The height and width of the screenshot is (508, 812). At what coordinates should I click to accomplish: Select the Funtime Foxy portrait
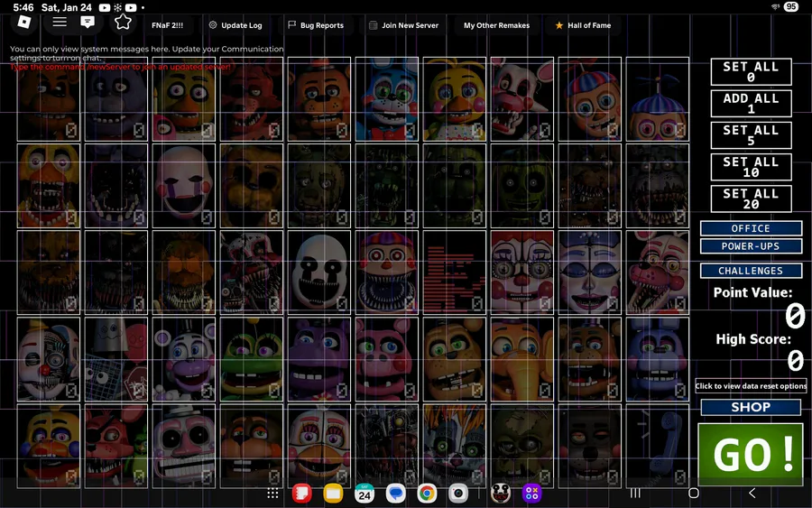(x=658, y=272)
